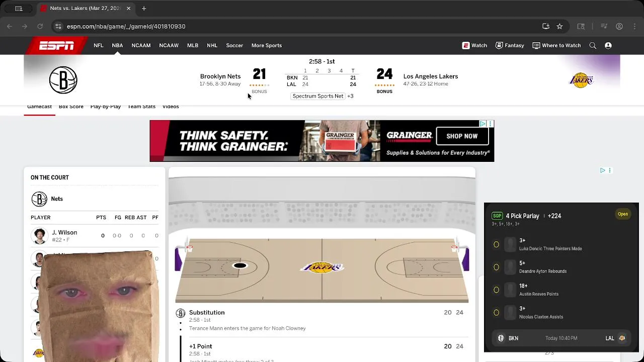Expand the More Sports menu
Viewport: 644px width, 362px height.
click(x=267, y=45)
